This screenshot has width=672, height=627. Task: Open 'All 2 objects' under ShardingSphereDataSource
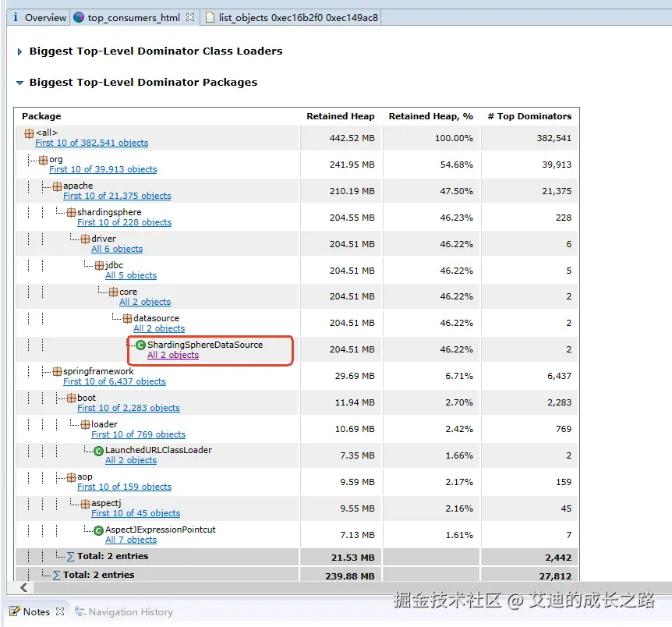pos(173,356)
